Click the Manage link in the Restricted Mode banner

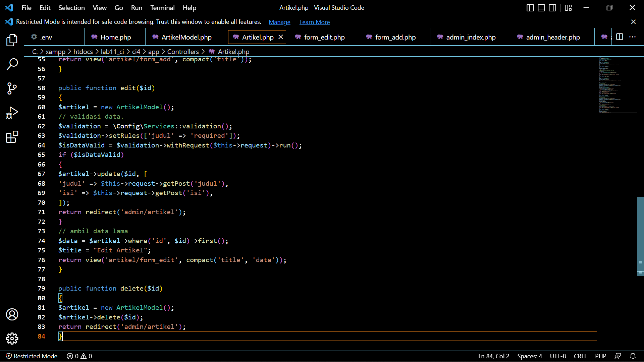click(279, 22)
